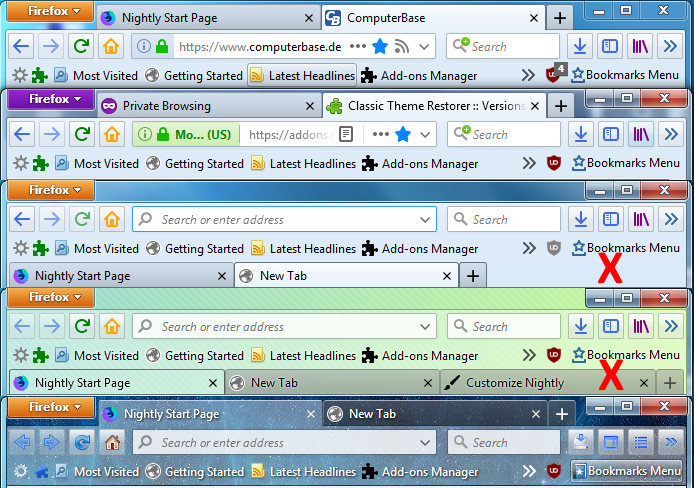Select New Tab in the space-themed window
The height and width of the screenshot is (488, 694).
coord(435,414)
